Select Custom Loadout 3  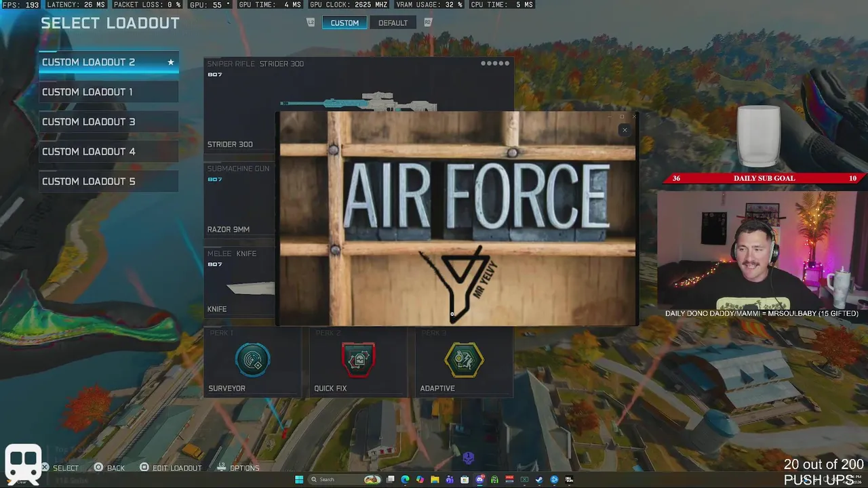point(108,121)
